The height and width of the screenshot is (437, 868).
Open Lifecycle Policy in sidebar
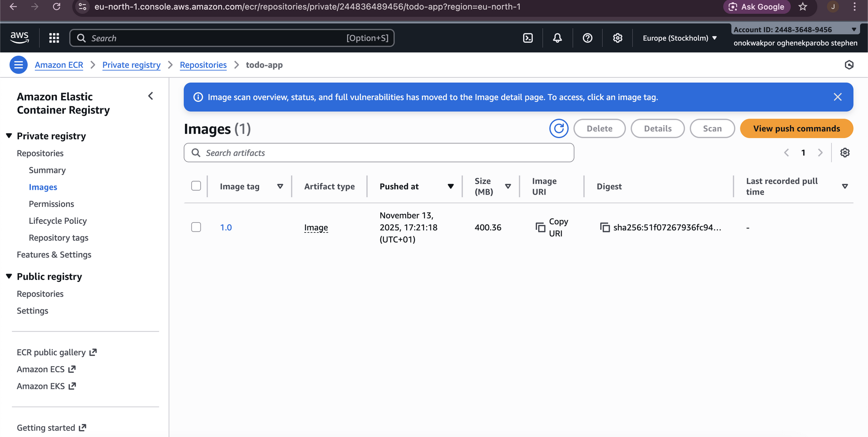(x=58, y=221)
